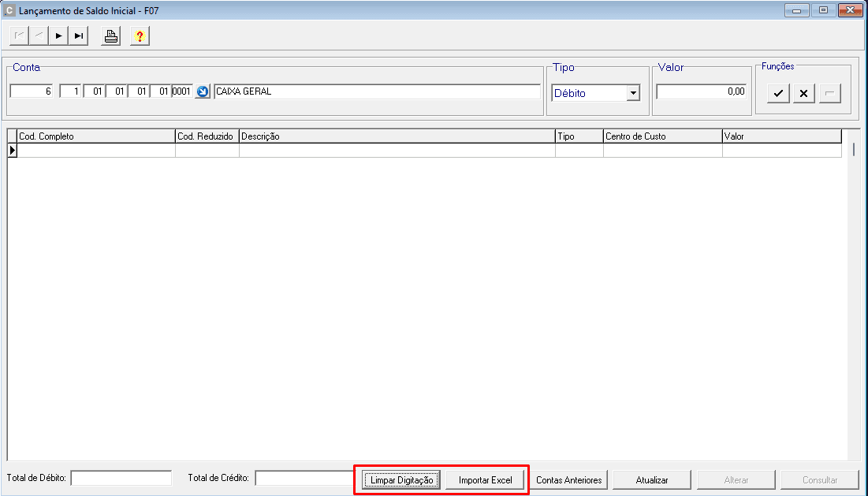Cancel entry with the X function button
The image size is (868, 496).
(x=804, y=93)
